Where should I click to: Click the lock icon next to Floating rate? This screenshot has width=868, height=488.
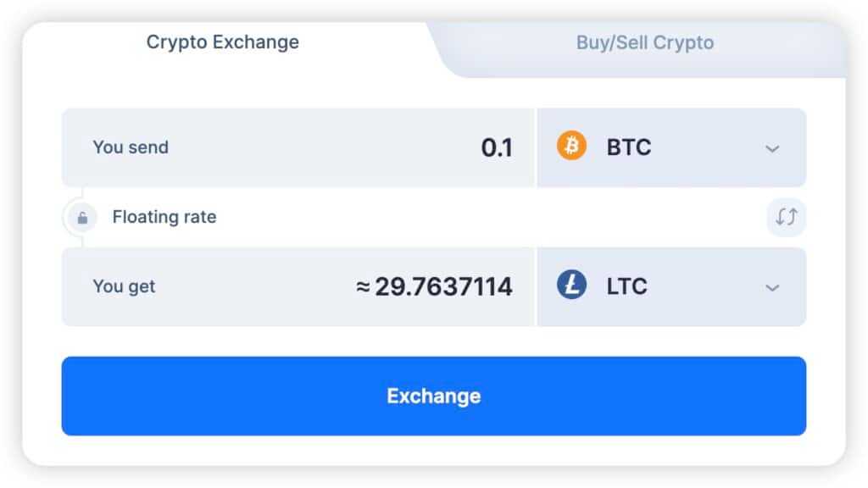coord(81,217)
